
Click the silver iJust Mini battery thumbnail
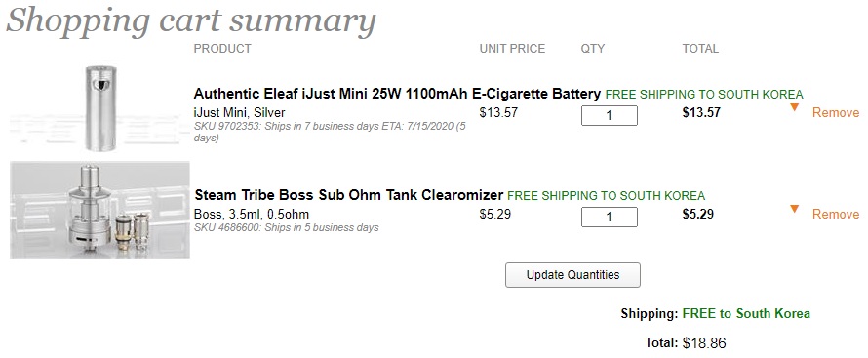pos(100,107)
